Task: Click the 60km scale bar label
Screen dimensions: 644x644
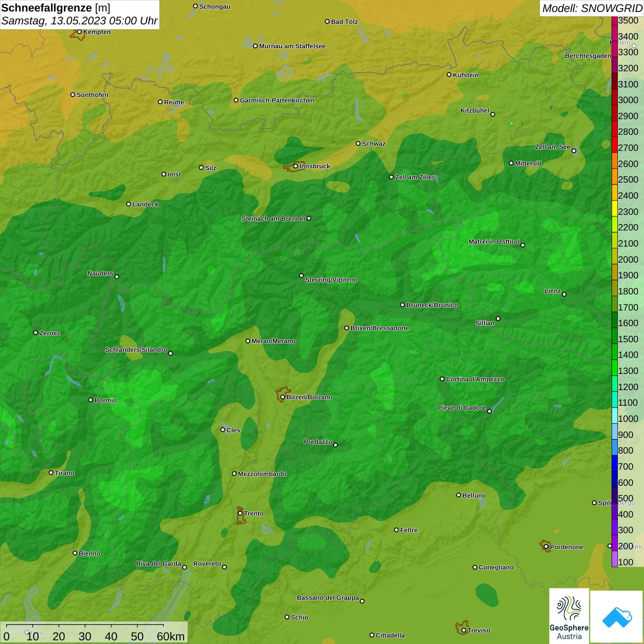Action: point(171,636)
